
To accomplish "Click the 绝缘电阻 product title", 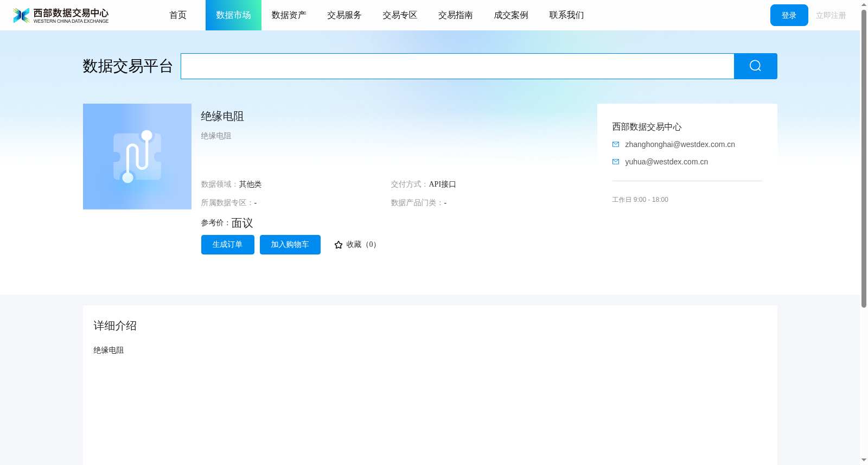I will pos(222,116).
